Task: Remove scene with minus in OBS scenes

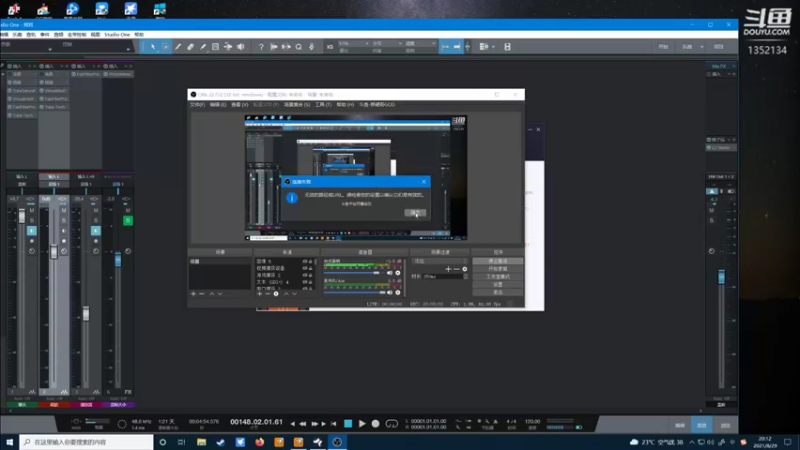Action: point(202,294)
